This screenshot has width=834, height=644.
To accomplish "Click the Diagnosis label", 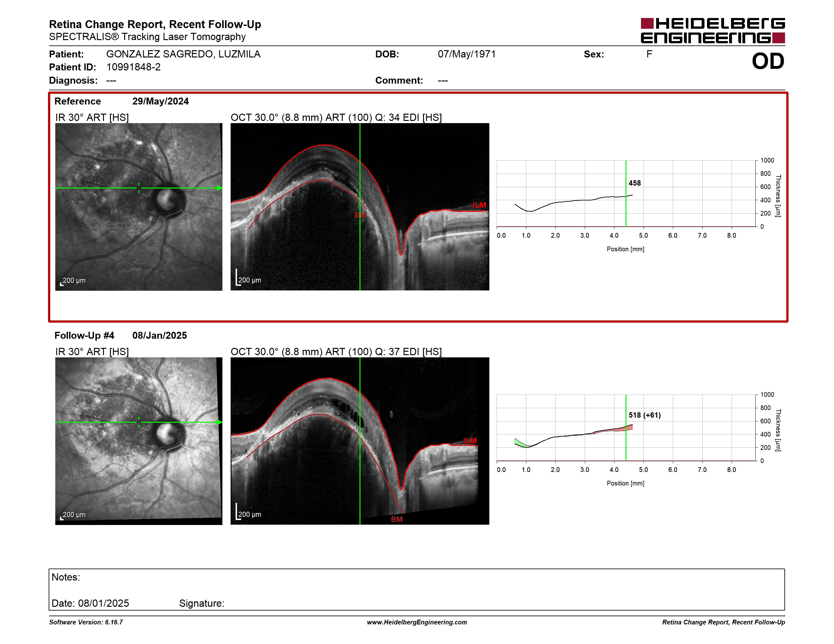I will pyautogui.click(x=73, y=80).
